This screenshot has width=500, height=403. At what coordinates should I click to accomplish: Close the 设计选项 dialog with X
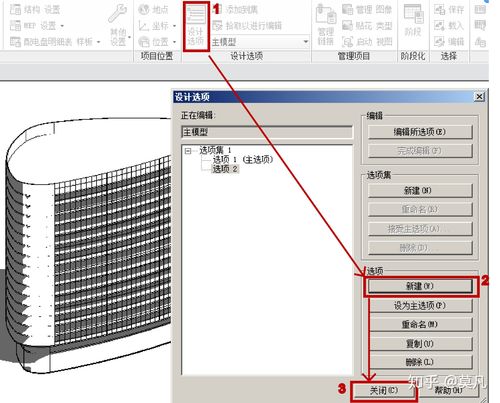tap(479, 97)
